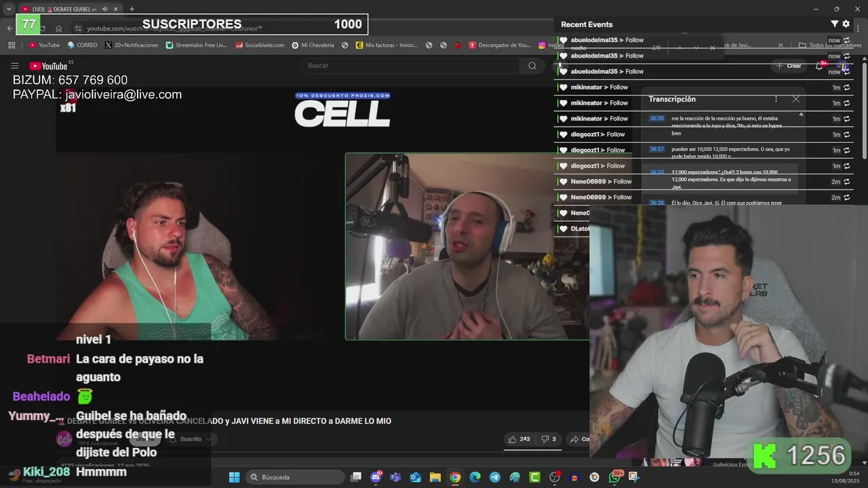Expand the Suscrito dropdown chevron
The height and width of the screenshot is (488, 868).
click(208, 439)
